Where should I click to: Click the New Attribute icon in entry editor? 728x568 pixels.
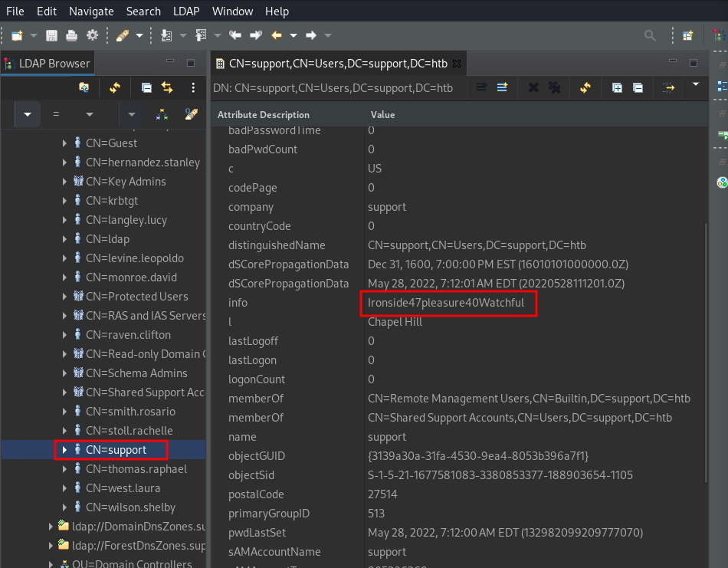[x=502, y=87]
